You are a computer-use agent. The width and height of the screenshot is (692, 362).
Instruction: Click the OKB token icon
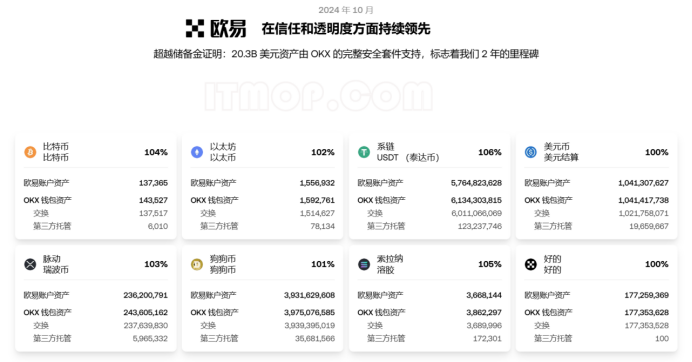[530, 264]
